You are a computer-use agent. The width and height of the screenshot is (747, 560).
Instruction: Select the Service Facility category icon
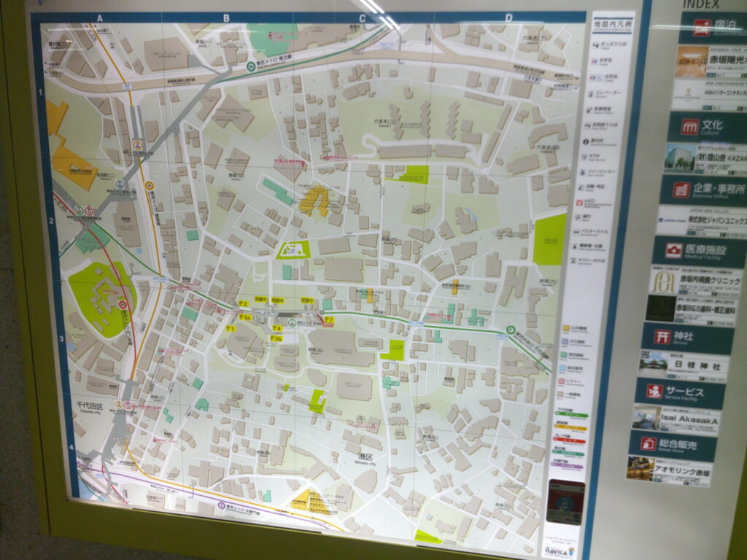(x=654, y=391)
